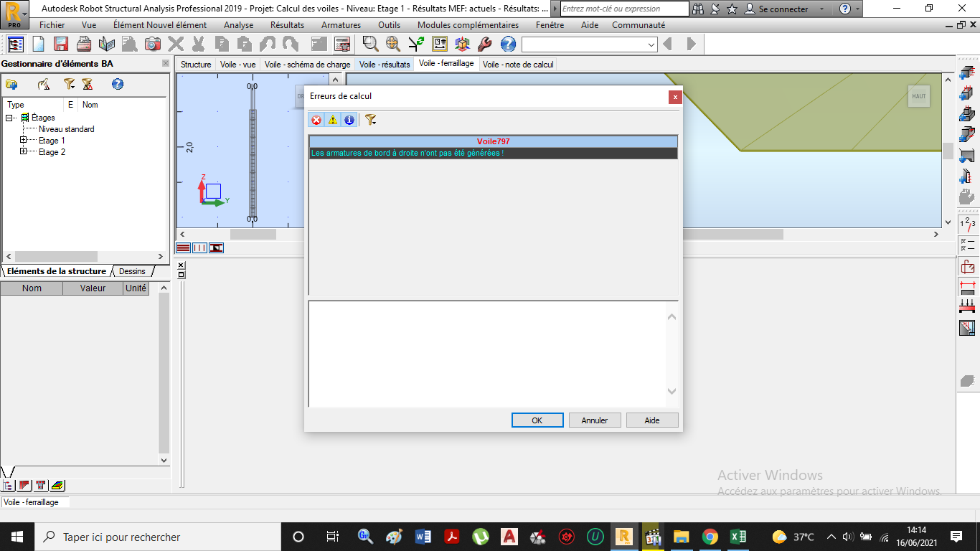This screenshot has width=980, height=551.
Task: Click OK in Erreurs de calcul dialog
Action: (537, 420)
